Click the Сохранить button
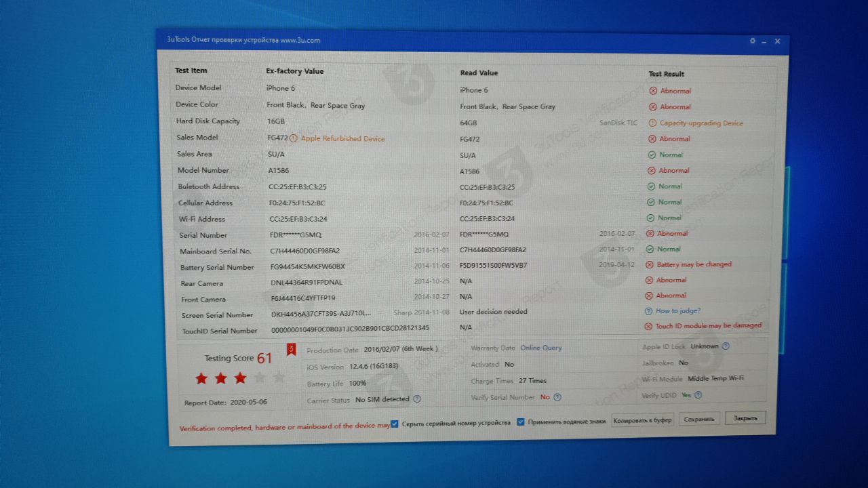 [699, 419]
